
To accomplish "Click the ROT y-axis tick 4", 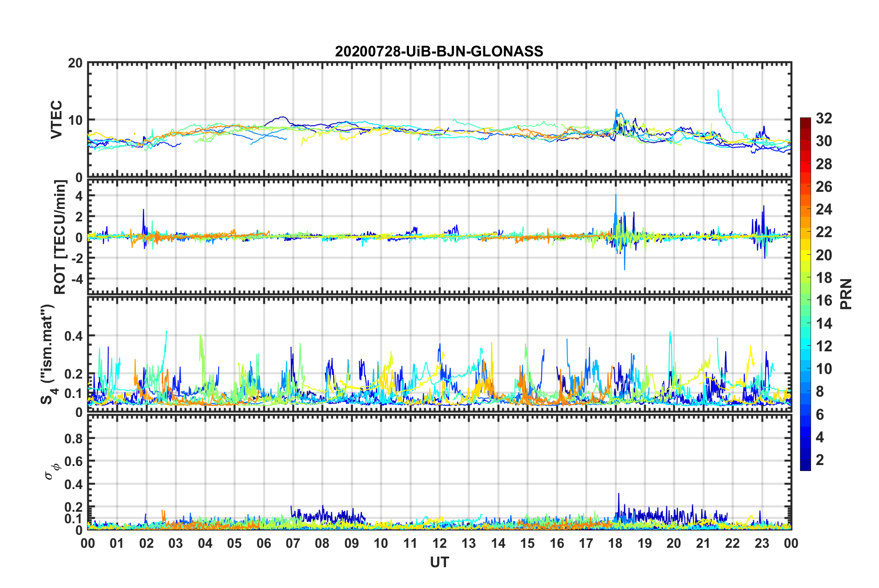I will click(79, 196).
